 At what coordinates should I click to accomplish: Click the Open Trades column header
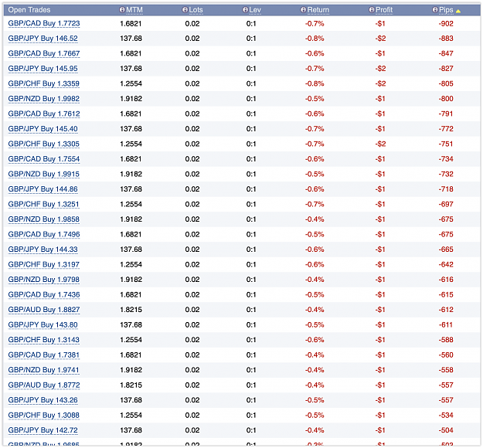coord(29,10)
